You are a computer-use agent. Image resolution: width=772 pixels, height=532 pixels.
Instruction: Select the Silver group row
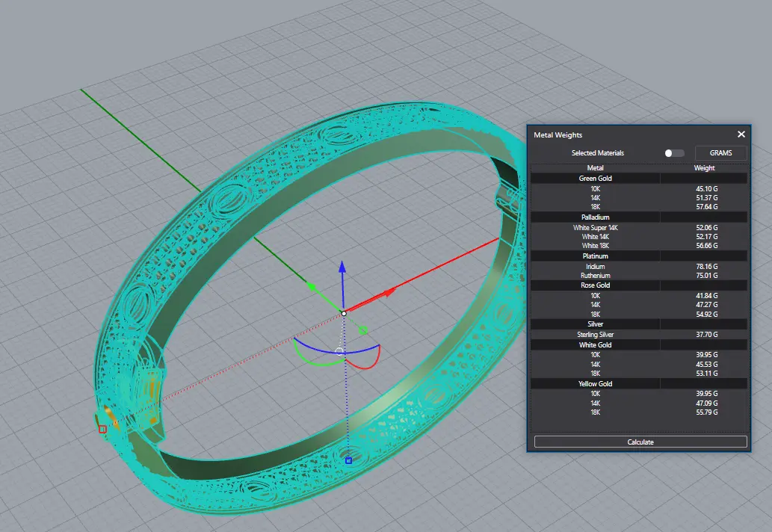(639, 324)
